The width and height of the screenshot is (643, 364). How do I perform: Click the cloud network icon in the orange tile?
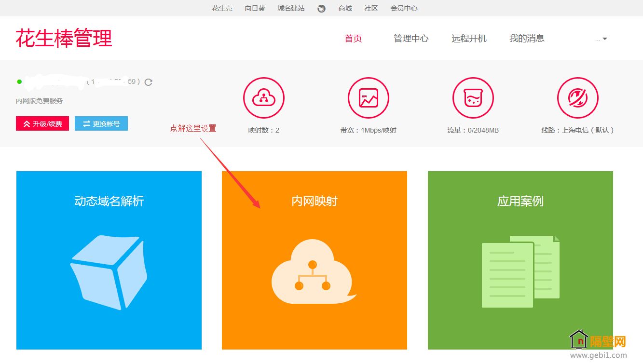[314, 271]
